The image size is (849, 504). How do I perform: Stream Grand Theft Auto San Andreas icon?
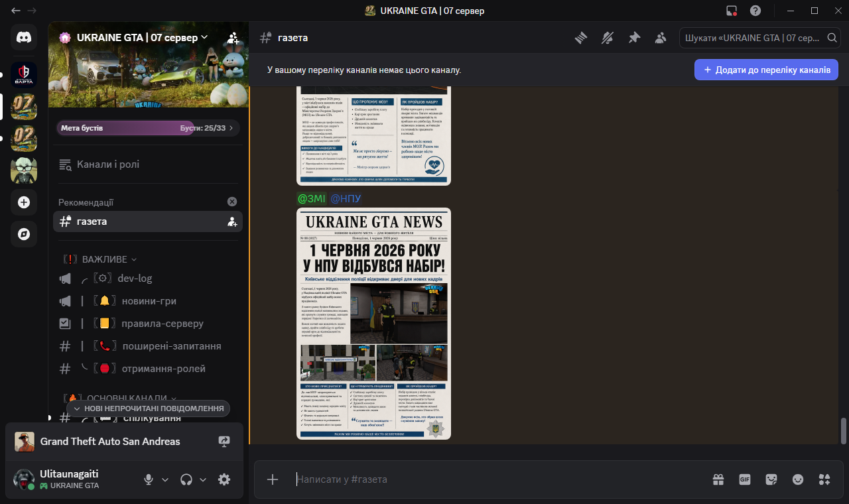224,442
